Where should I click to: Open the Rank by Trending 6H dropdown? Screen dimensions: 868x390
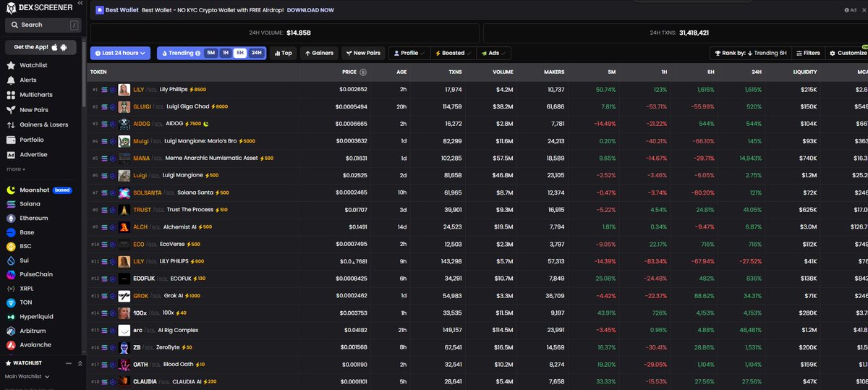pyautogui.click(x=749, y=53)
